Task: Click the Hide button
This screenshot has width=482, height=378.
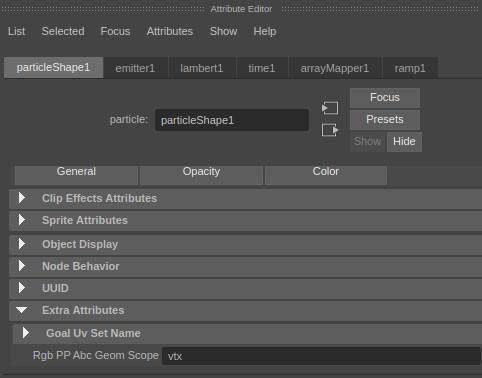Action: (x=404, y=142)
